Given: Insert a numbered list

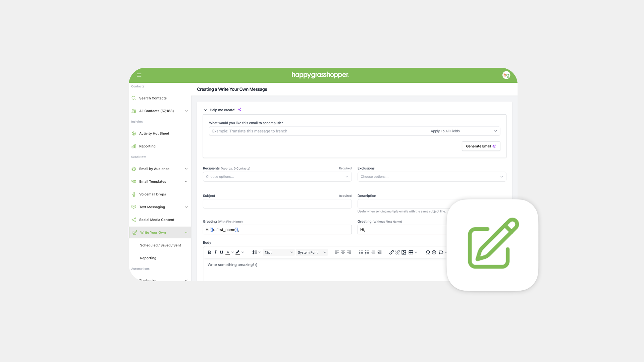Looking at the screenshot, I should [x=367, y=252].
